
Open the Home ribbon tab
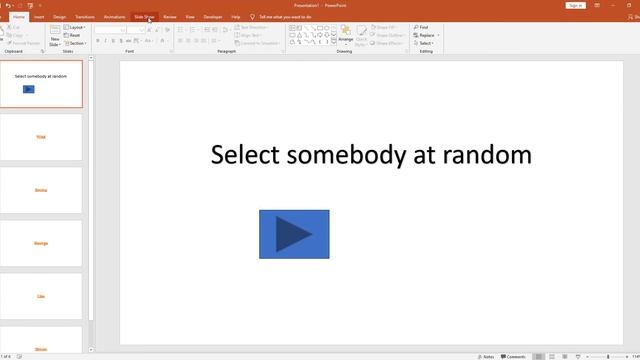pyautogui.click(x=19, y=17)
